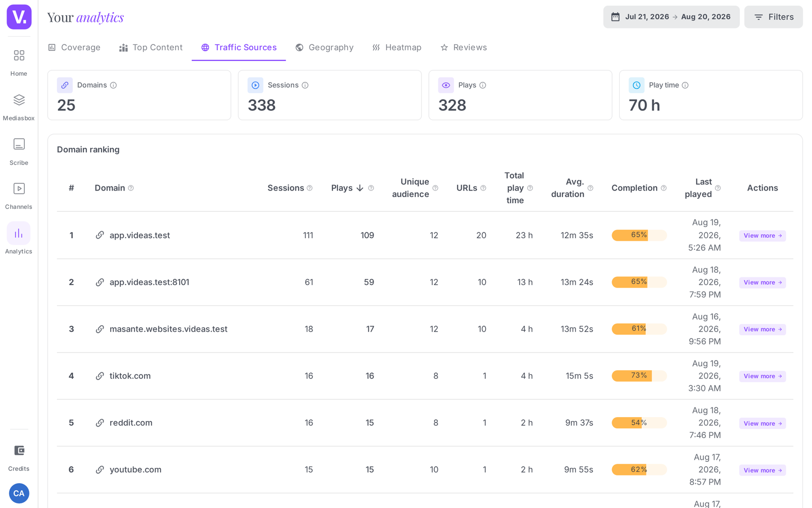Click the Sessions column help icon
The image size is (812, 508).
[x=310, y=188]
